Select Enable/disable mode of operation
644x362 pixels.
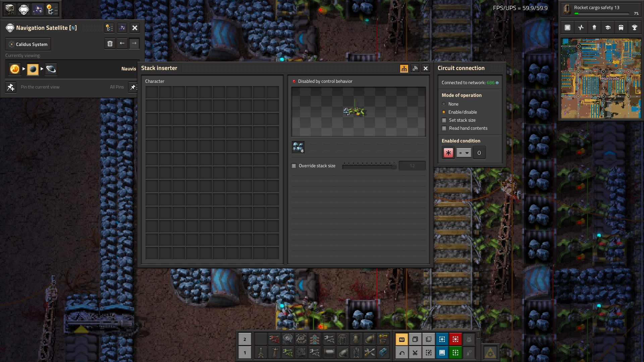coord(444,112)
